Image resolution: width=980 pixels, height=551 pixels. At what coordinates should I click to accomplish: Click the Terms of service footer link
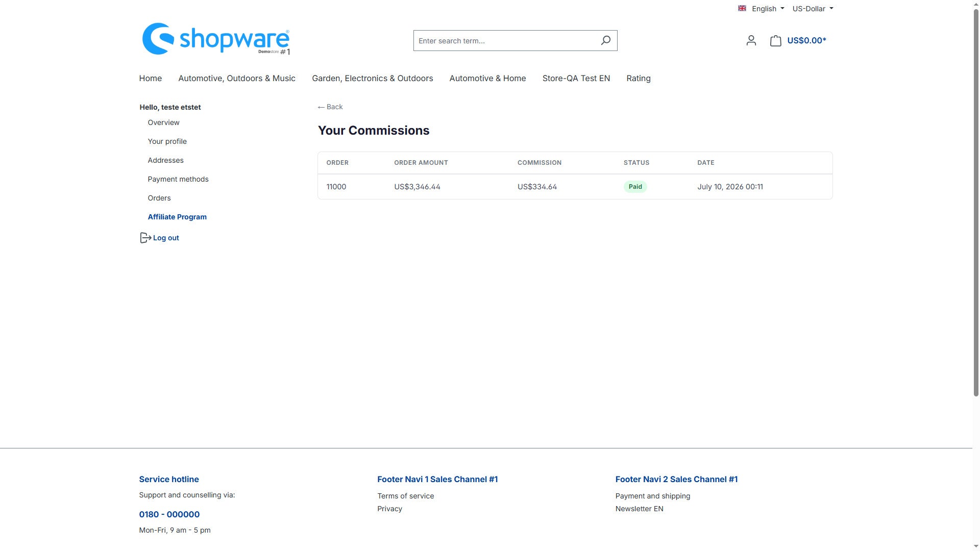(405, 496)
